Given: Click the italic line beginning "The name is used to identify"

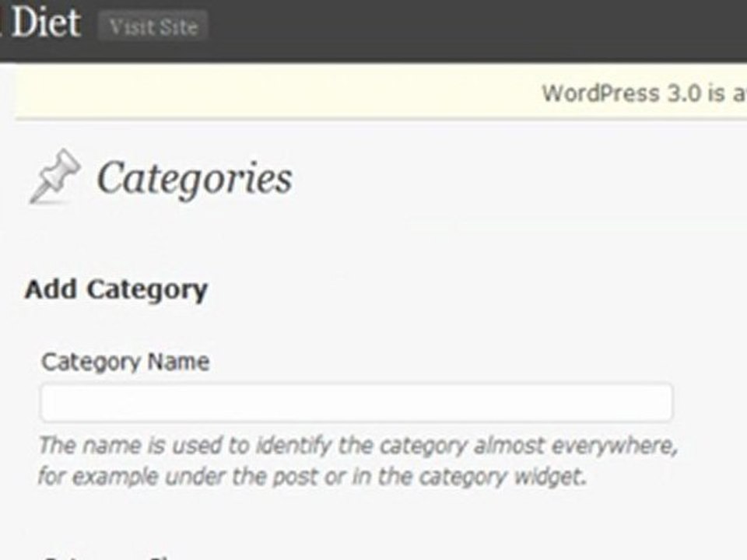Looking at the screenshot, I should (358, 446).
